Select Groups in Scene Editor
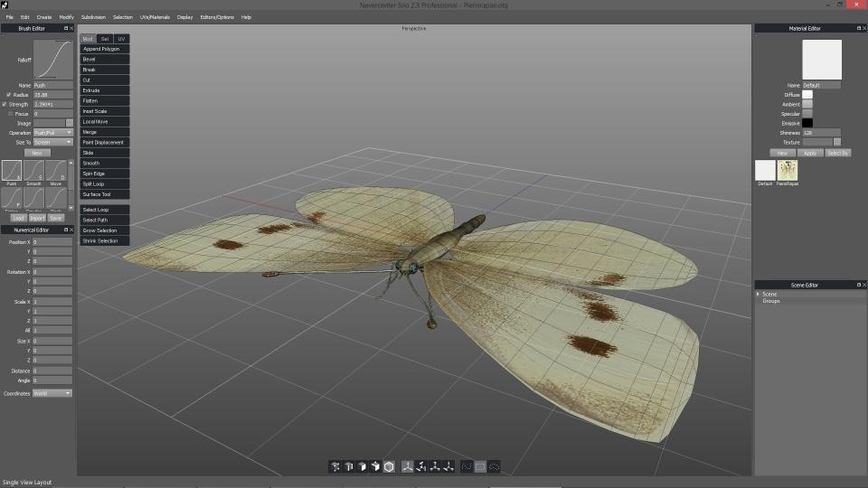 pos(771,300)
